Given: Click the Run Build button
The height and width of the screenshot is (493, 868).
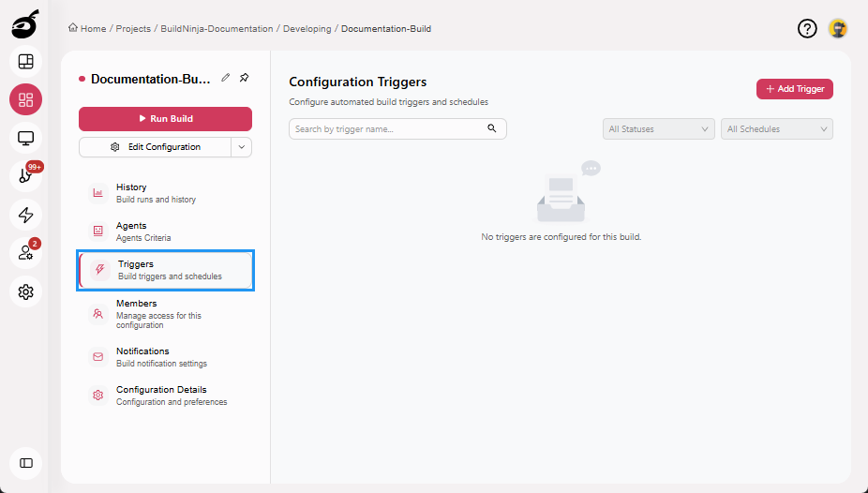Looking at the screenshot, I should tap(165, 119).
